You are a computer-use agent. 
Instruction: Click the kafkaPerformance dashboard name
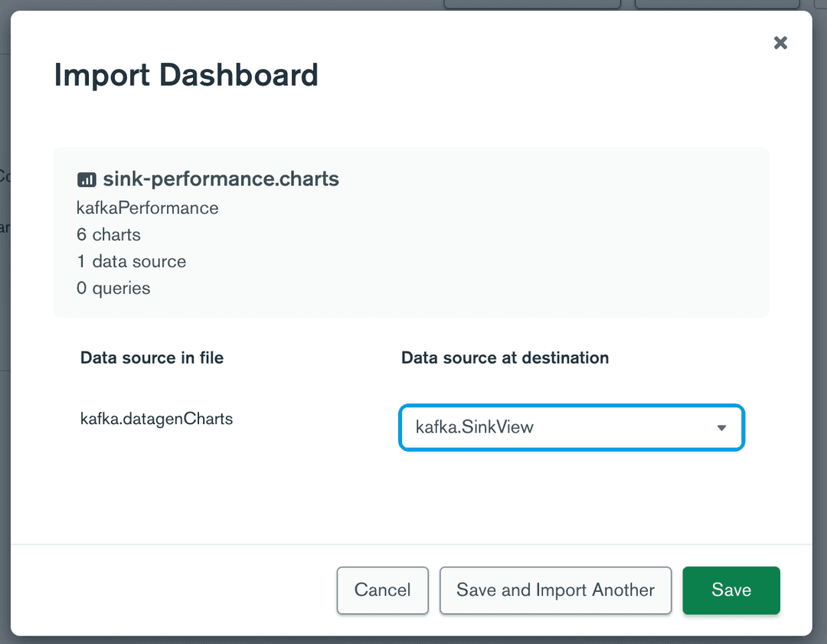[x=147, y=208]
